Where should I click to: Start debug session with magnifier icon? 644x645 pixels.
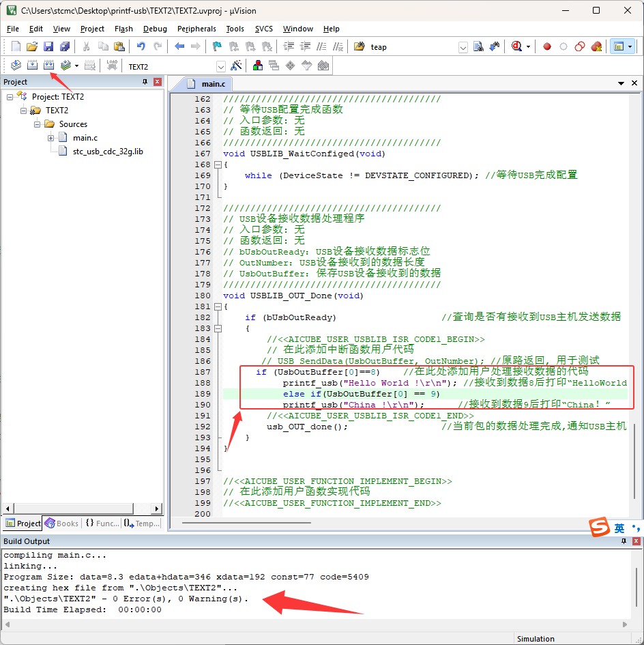pos(516,46)
